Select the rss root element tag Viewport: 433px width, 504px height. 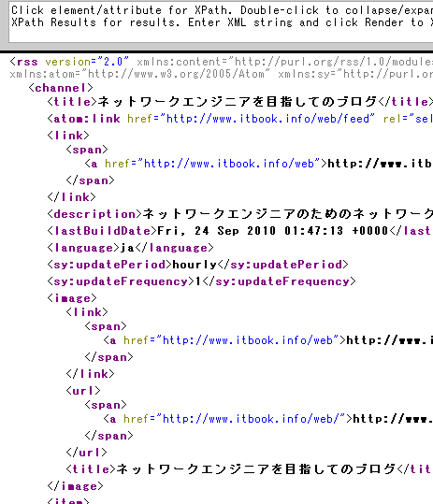(23, 62)
